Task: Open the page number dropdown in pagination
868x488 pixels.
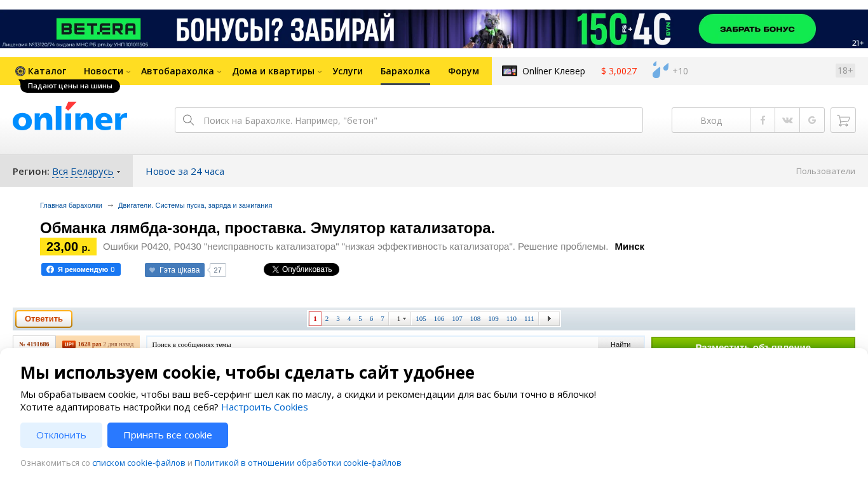Action: tap(401, 318)
